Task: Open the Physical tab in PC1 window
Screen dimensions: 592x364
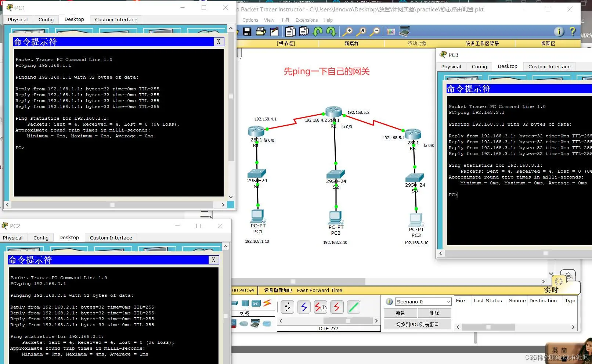Action: point(18,19)
